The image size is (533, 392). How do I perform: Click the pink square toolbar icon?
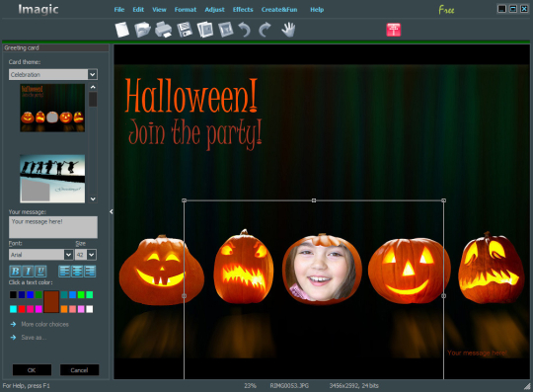(393, 30)
